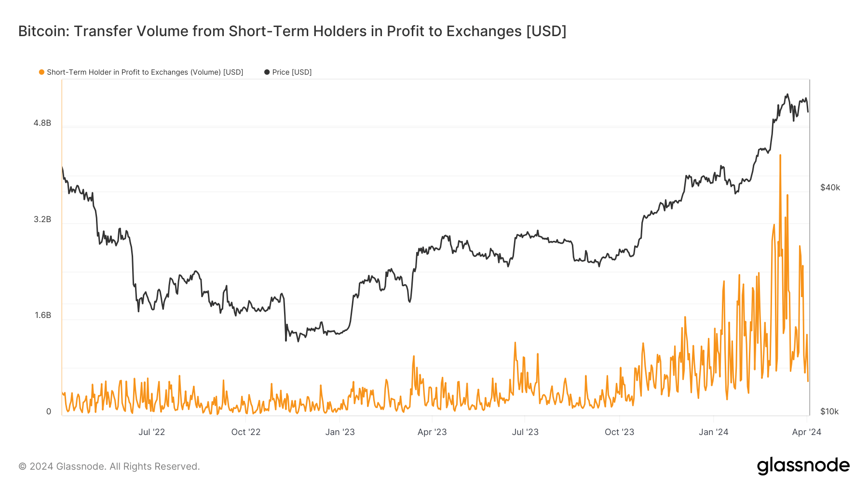The width and height of the screenshot is (868, 488).
Task: Click the black legend dot for Price
Action: 267,72
